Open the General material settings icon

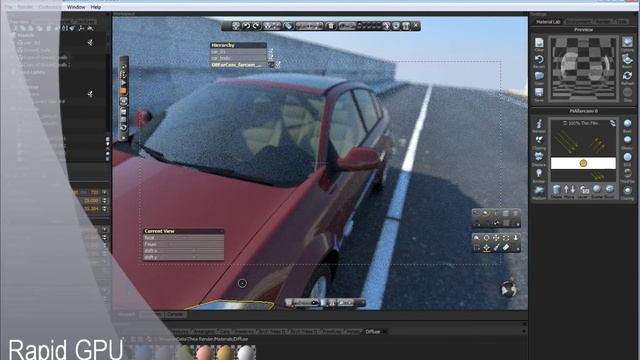click(539, 125)
